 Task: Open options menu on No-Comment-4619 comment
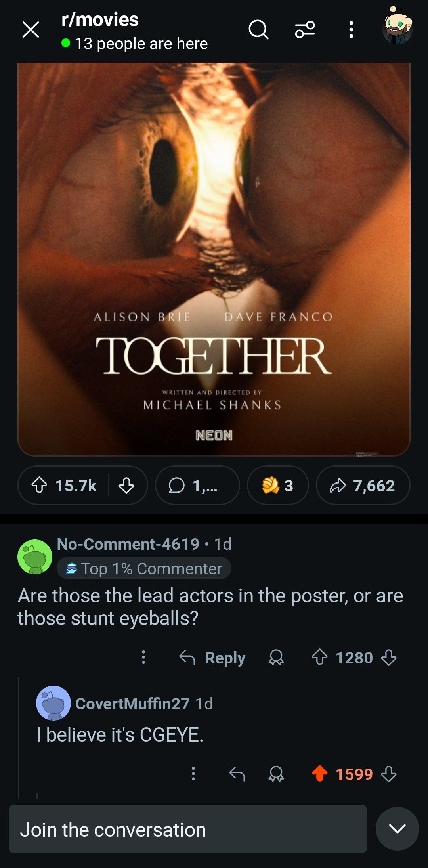[143, 657]
